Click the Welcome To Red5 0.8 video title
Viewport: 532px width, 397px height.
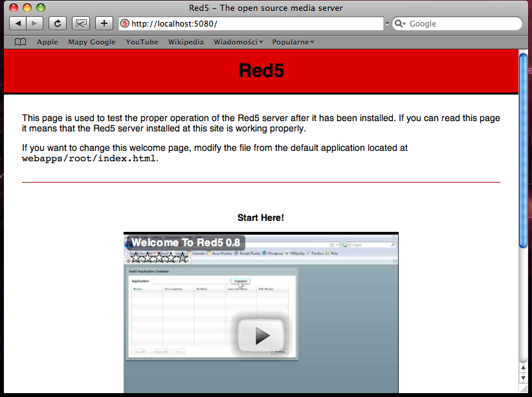(186, 242)
